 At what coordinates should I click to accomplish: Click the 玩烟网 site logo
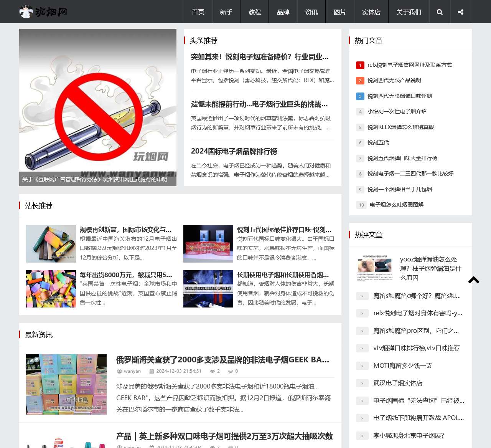tap(43, 12)
